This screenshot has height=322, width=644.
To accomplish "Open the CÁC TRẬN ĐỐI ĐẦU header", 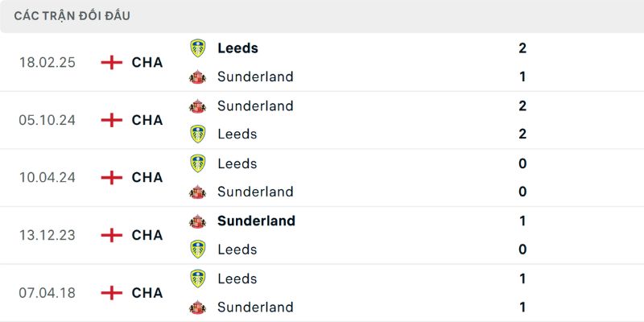I will coord(72,16).
